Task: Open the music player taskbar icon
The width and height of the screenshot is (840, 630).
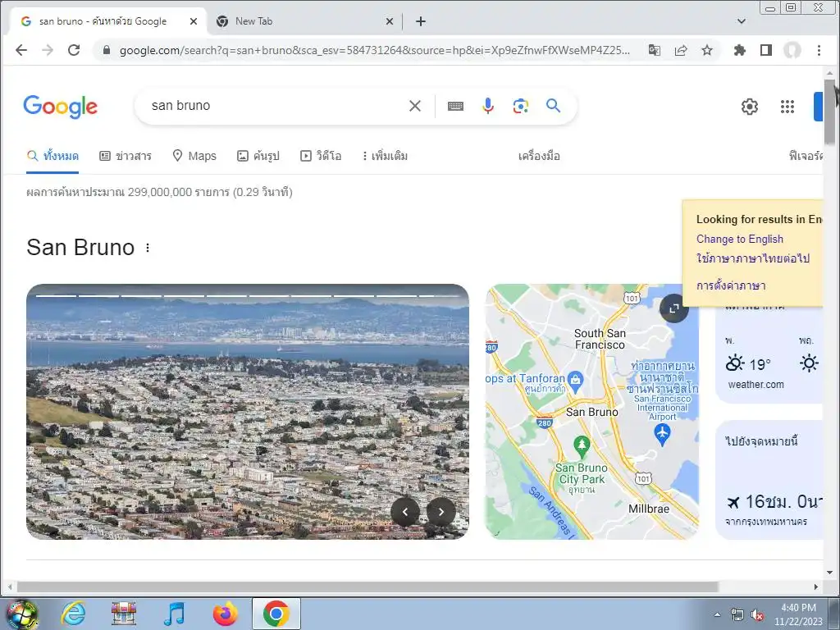Action: (174, 614)
